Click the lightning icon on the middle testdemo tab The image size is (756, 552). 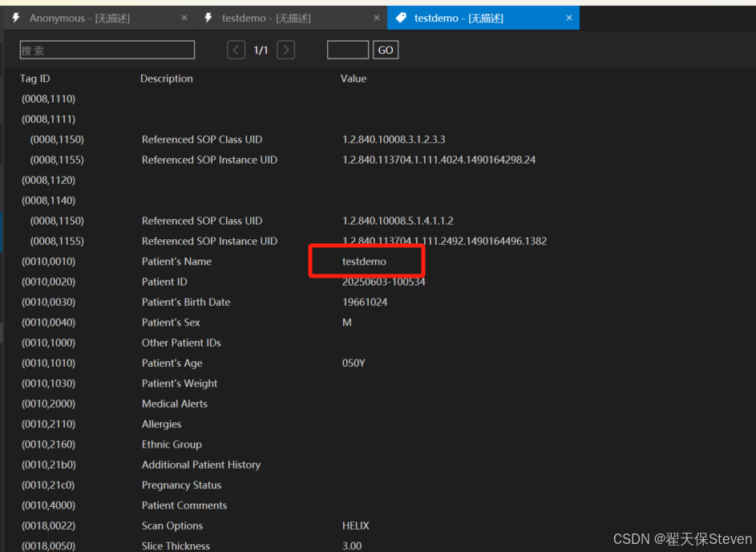pyautogui.click(x=207, y=17)
